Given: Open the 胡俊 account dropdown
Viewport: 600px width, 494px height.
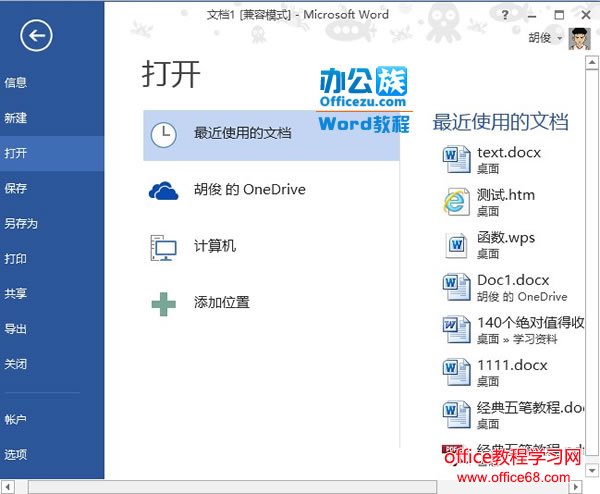Looking at the screenshot, I should tap(545, 38).
